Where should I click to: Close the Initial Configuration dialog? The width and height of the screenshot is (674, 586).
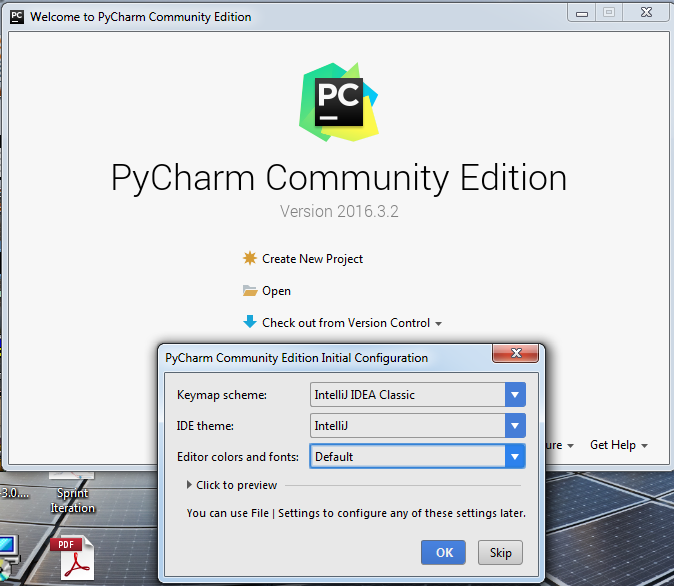pos(516,353)
